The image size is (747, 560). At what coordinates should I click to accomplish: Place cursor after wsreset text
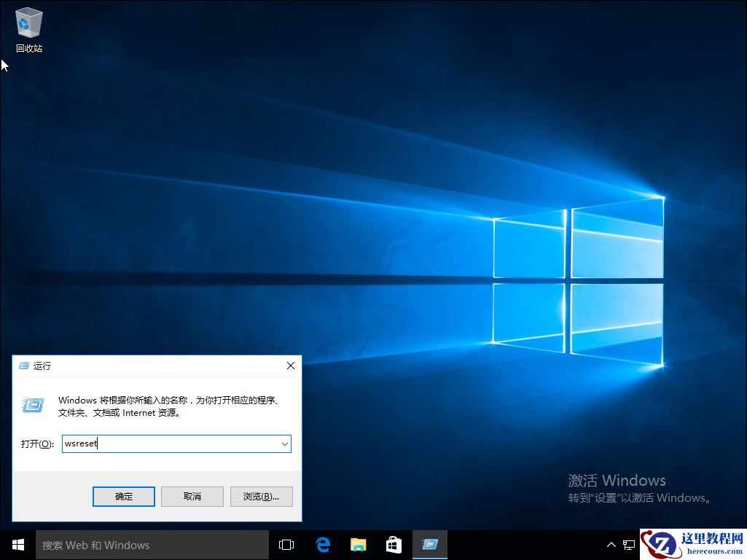click(99, 443)
